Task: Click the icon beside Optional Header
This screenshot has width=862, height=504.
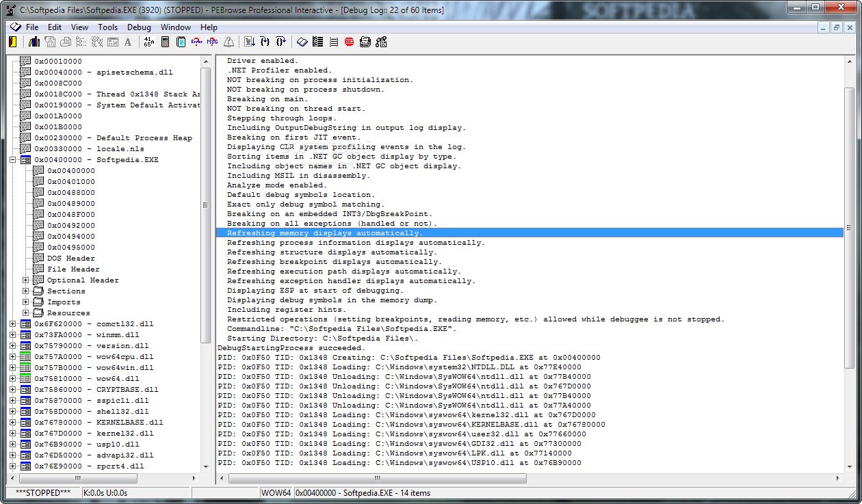Action: point(38,280)
